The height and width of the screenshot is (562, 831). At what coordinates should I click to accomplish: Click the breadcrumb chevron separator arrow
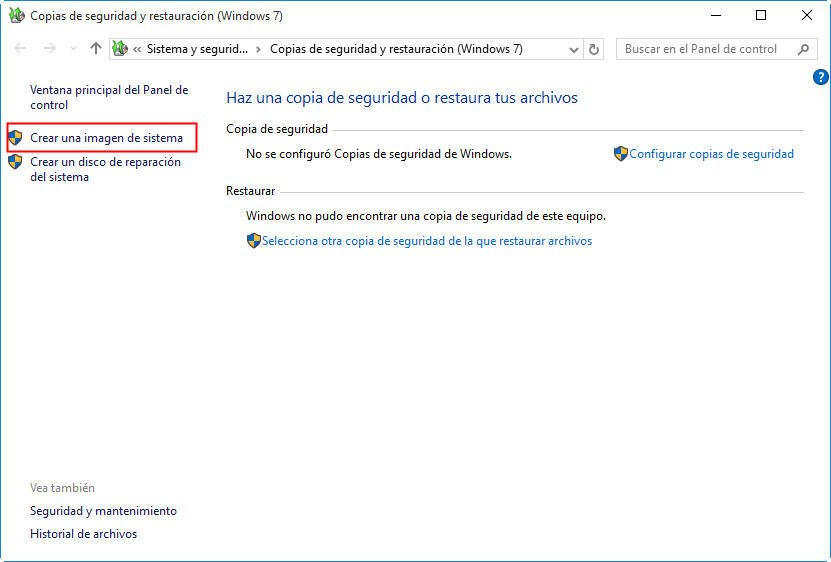pos(259,49)
